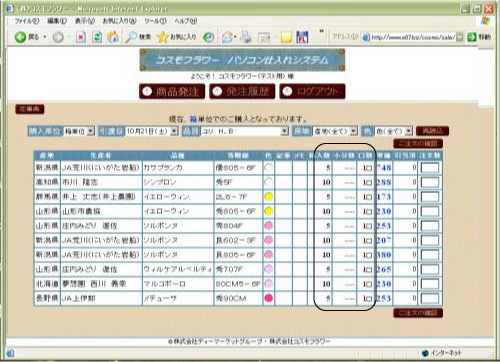The width and height of the screenshot is (500, 362).
Task: Click the browser Back arrow icon
Action: (20, 37)
